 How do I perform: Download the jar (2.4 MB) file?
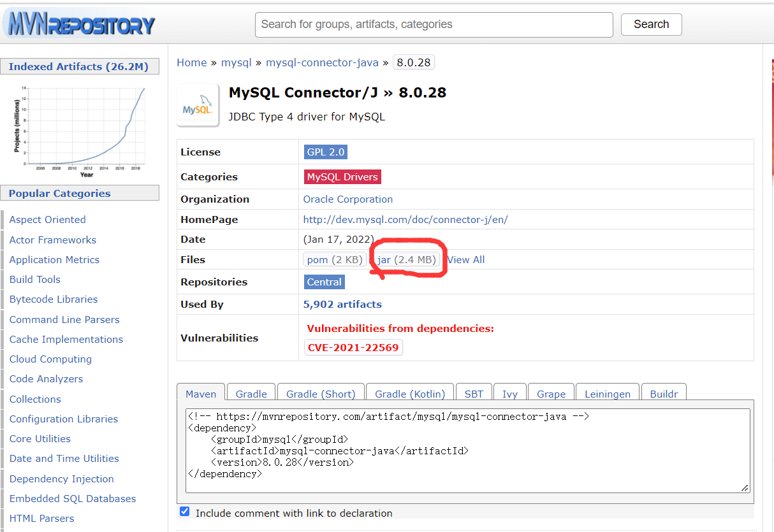point(407,260)
